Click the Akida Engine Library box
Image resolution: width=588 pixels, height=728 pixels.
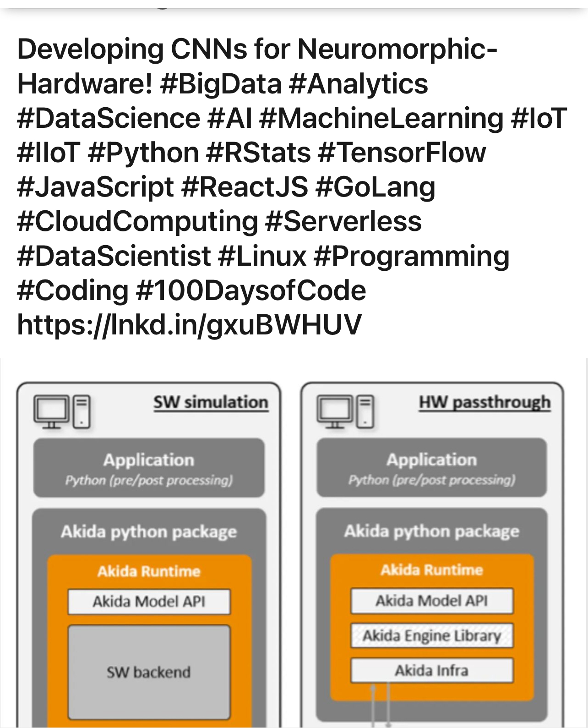(431, 635)
